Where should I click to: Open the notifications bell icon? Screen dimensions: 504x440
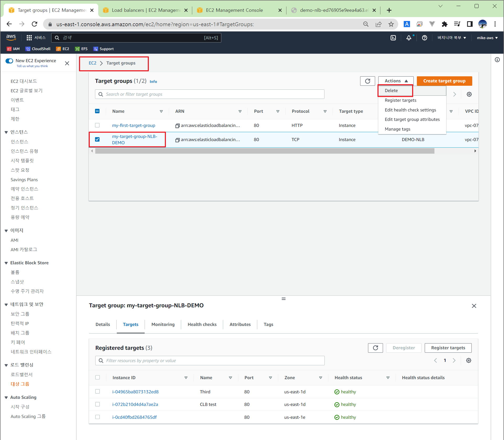tap(409, 38)
